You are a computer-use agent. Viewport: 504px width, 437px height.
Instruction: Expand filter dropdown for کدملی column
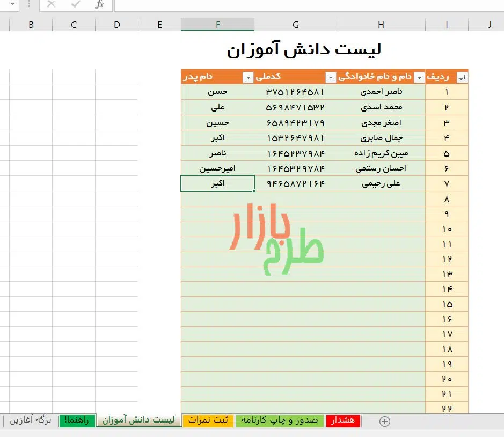(x=331, y=78)
